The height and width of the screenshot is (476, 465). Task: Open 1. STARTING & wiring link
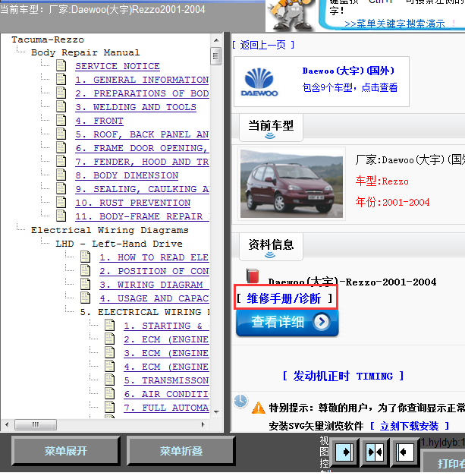point(166,326)
